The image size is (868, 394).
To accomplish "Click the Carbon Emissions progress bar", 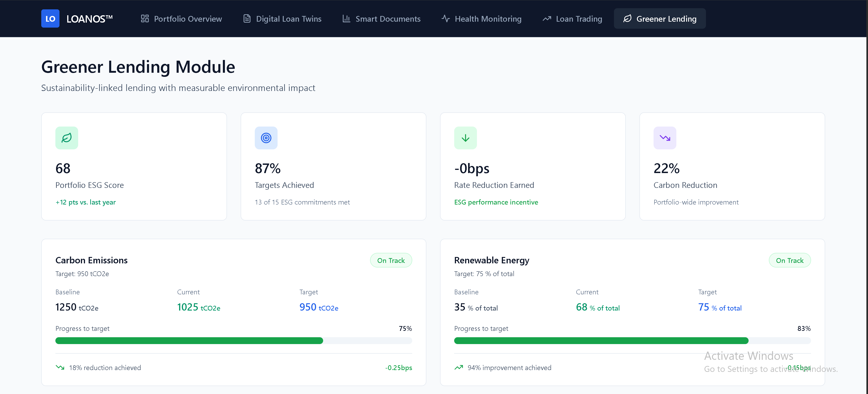I will point(234,340).
